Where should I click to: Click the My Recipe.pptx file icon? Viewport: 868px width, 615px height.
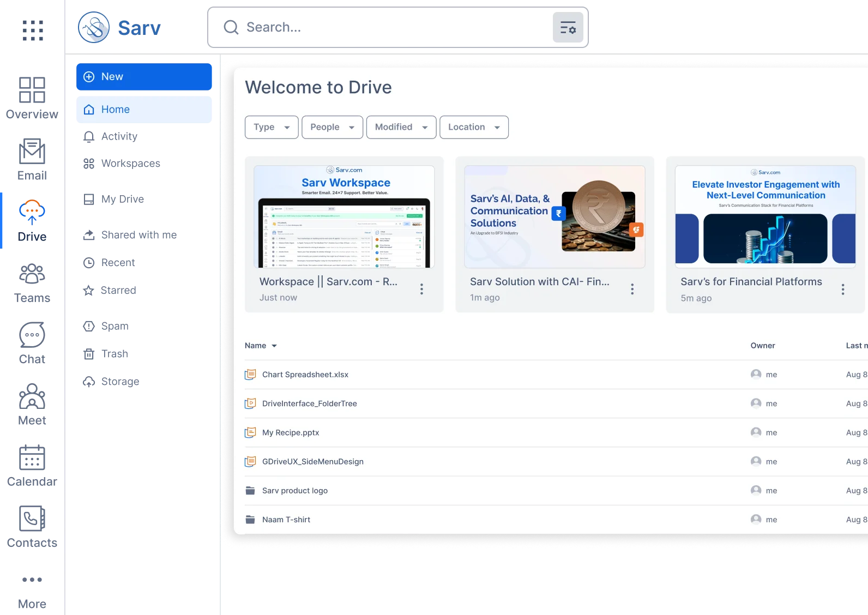pyautogui.click(x=250, y=432)
